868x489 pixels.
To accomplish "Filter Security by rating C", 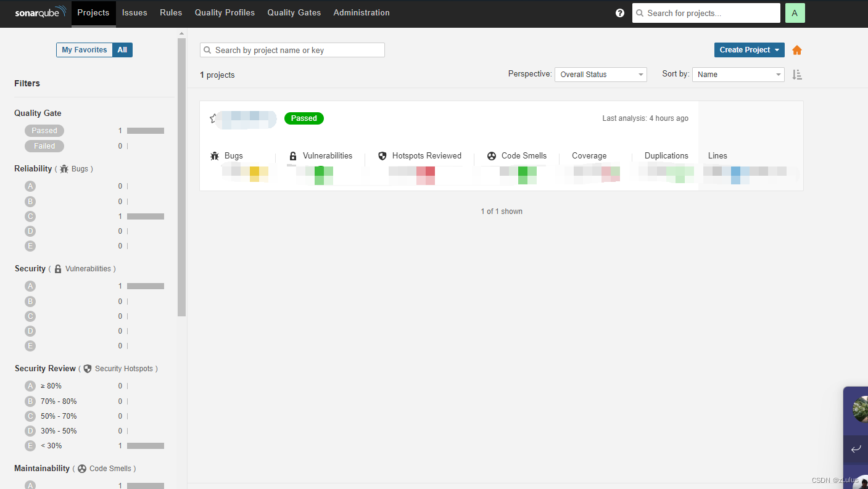I will 30,316.
